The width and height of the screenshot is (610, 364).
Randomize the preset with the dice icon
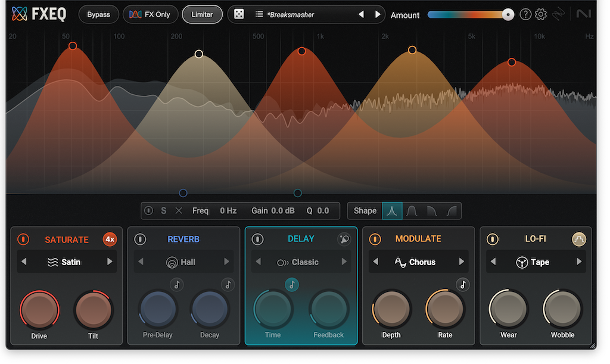239,14
